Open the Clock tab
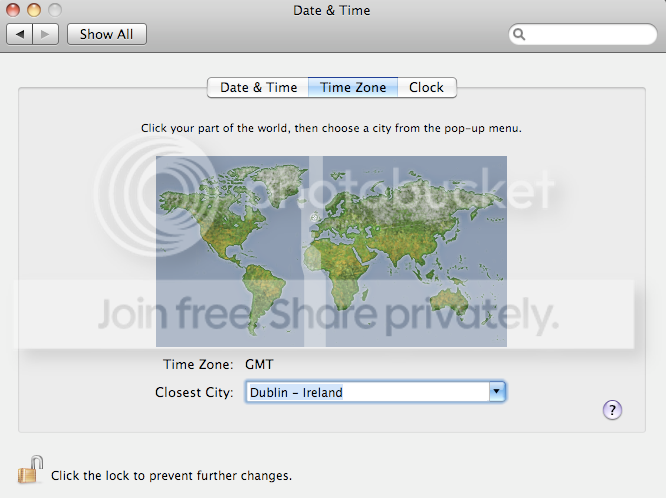Screen dimensions: 666x498 tap(426, 88)
